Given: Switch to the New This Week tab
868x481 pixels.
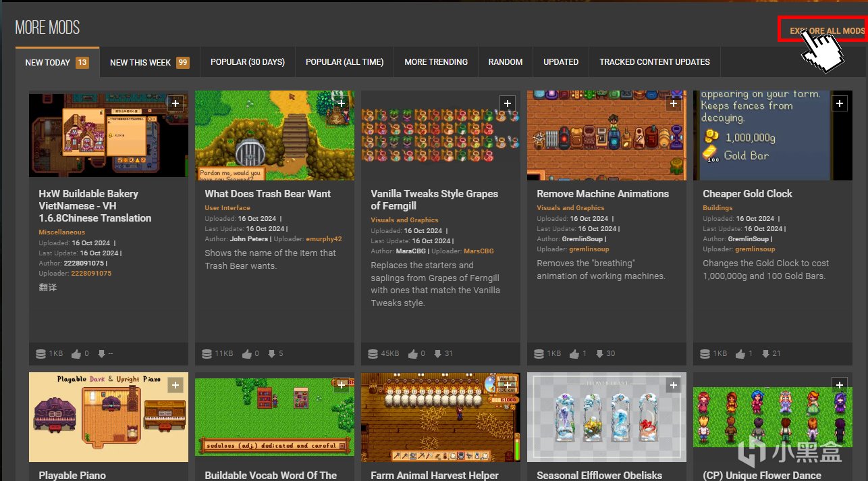Looking at the screenshot, I should pos(149,62).
